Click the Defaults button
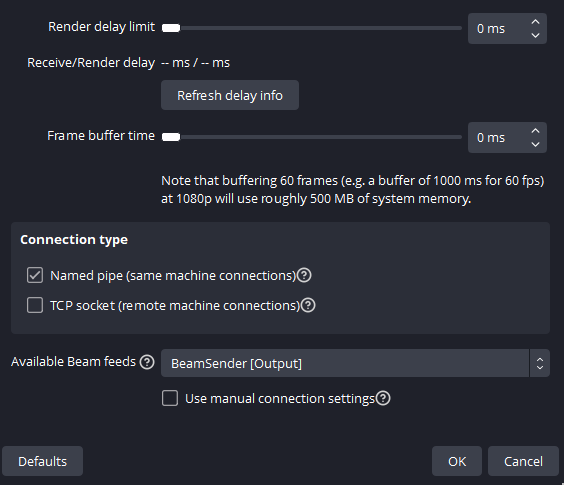Viewport: 564px width, 485px height. (42, 461)
